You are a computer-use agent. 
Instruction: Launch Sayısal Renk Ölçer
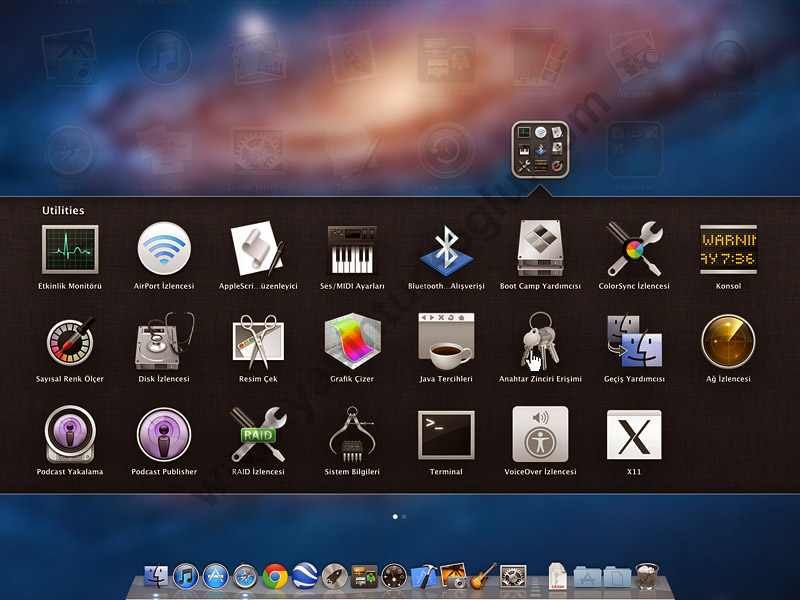(70, 341)
